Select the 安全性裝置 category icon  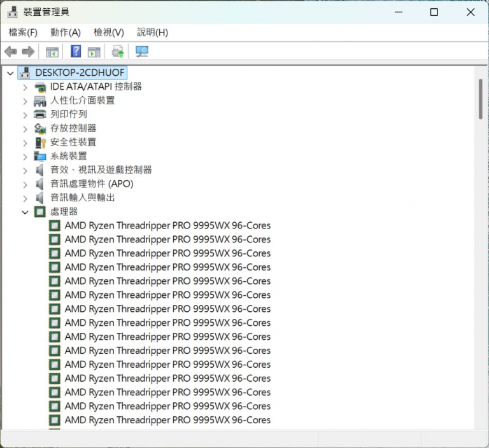40,142
